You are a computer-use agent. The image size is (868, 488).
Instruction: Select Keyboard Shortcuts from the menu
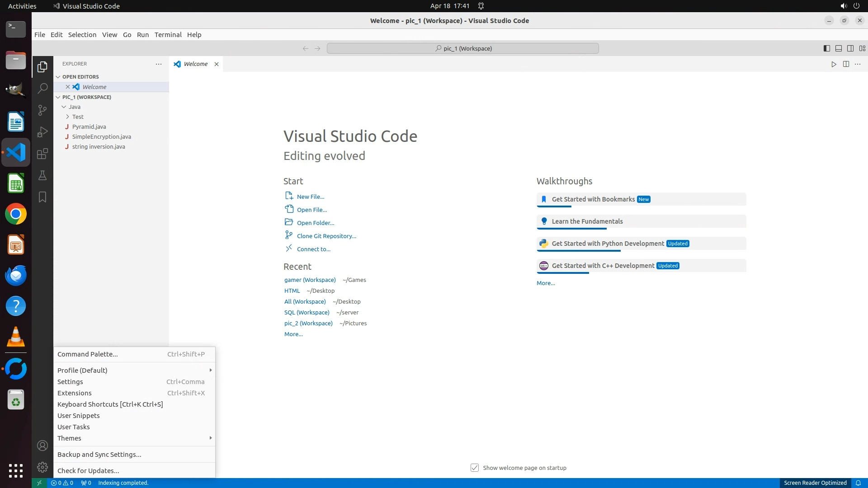pos(110,404)
